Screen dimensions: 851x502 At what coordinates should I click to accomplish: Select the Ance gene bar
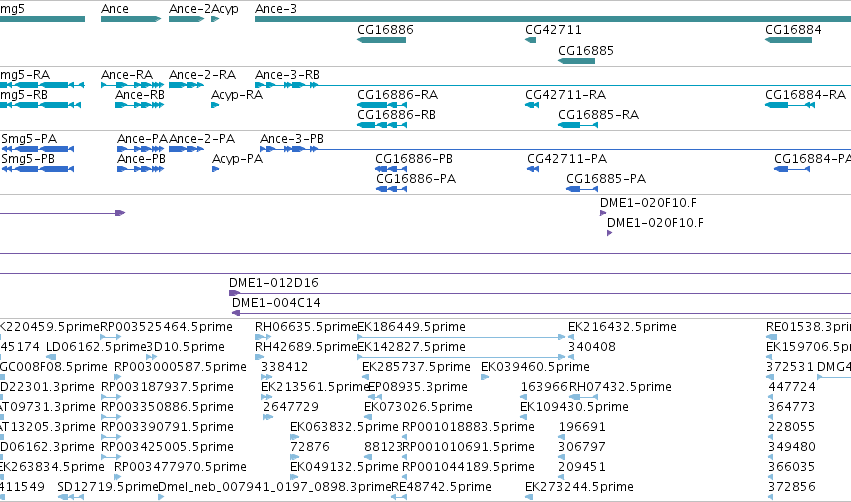[131, 19]
